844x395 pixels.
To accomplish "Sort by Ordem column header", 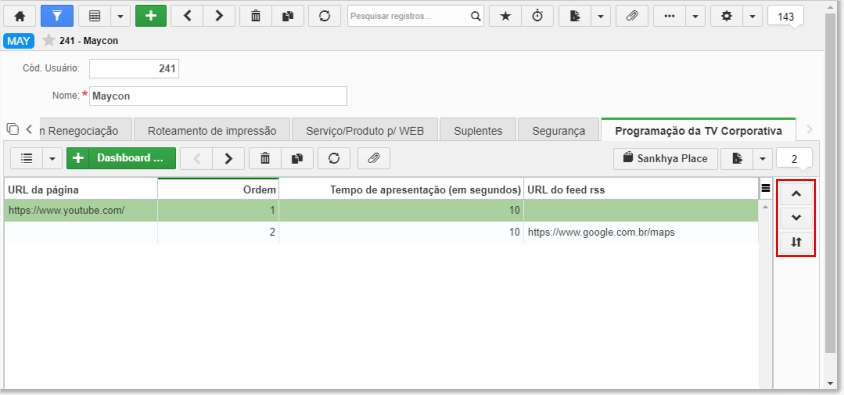I will (218, 189).
